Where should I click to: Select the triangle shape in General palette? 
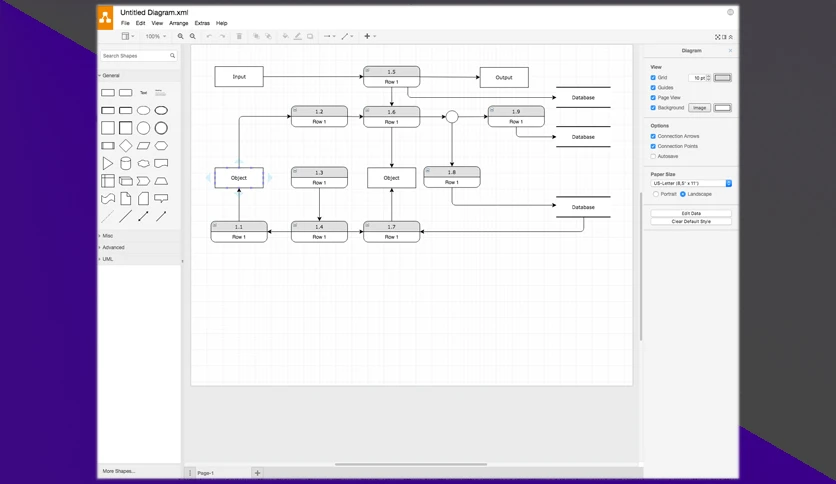pos(108,163)
